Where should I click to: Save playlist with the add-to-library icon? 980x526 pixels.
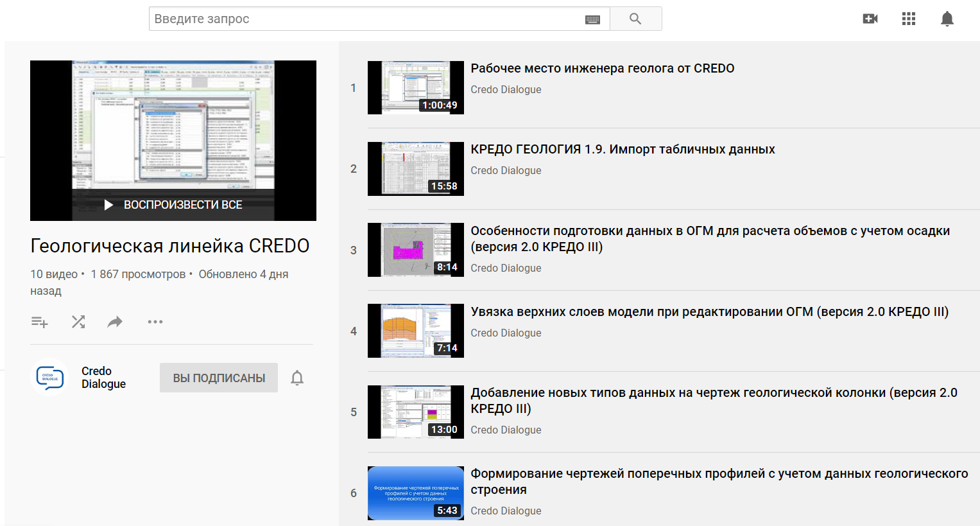[40, 322]
